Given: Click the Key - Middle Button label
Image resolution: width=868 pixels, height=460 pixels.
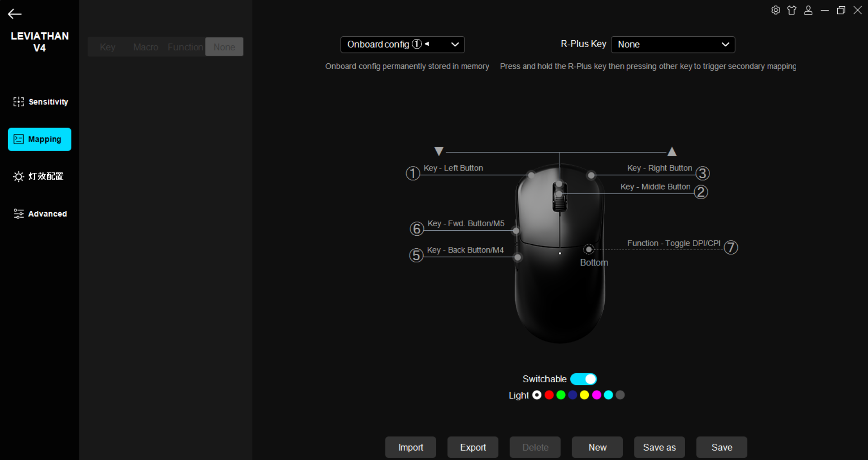Looking at the screenshot, I should tap(656, 187).
